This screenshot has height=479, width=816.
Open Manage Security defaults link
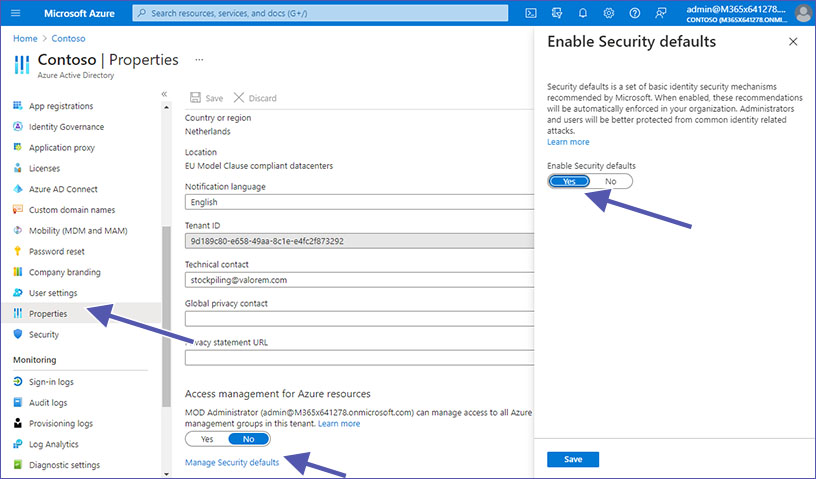[232, 462]
